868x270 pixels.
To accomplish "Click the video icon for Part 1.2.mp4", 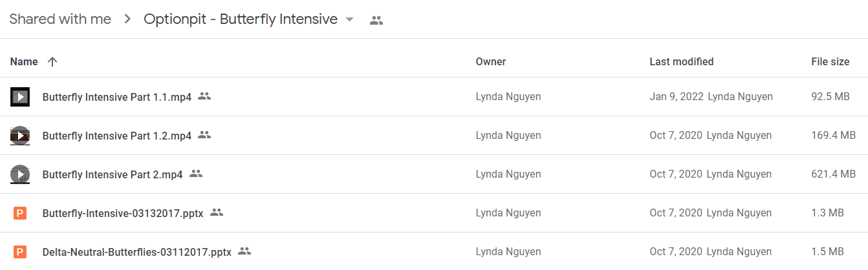I will point(21,136).
